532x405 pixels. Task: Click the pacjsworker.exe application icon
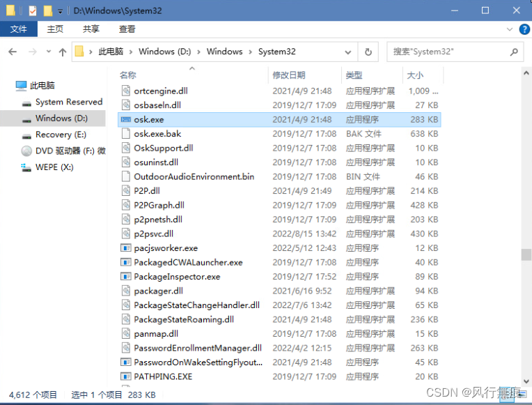126,248
